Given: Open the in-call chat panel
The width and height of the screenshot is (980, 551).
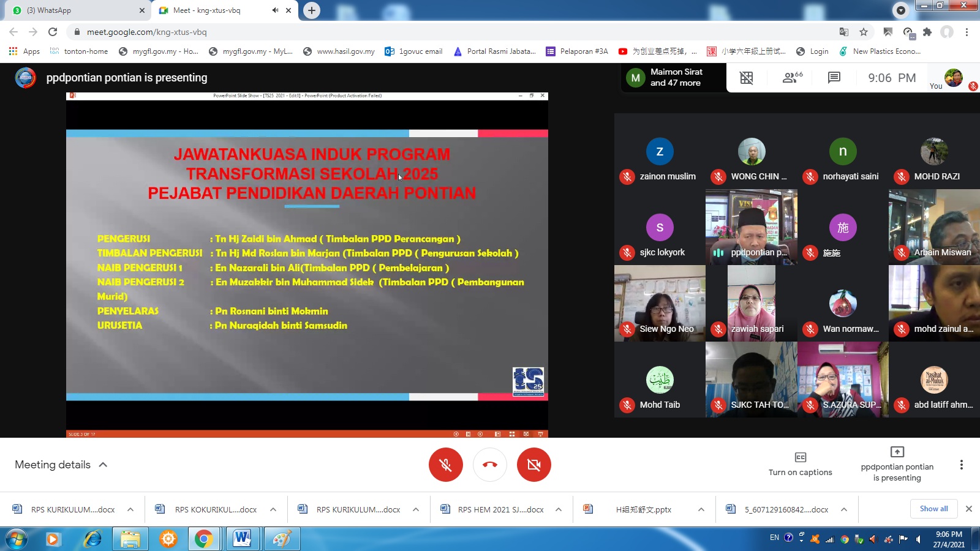Looking at the screenshot, I should 834,77.
